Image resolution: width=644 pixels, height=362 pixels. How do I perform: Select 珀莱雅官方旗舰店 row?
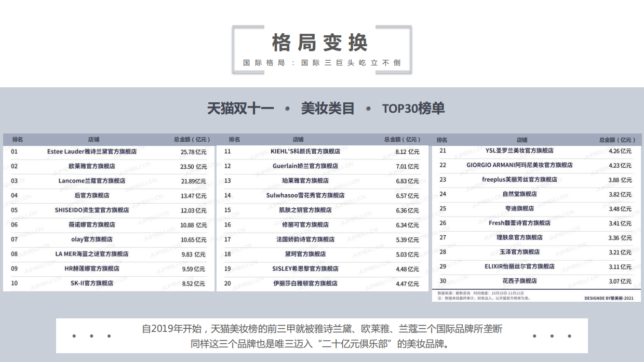pyautogui.click(x=323, y=181)
